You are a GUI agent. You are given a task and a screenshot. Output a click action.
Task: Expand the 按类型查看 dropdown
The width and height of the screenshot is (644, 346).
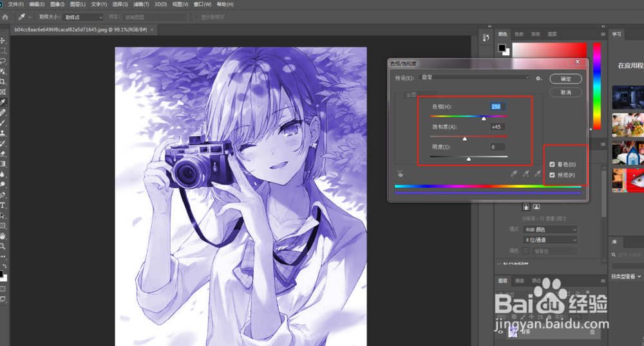(x=626, y=277)
